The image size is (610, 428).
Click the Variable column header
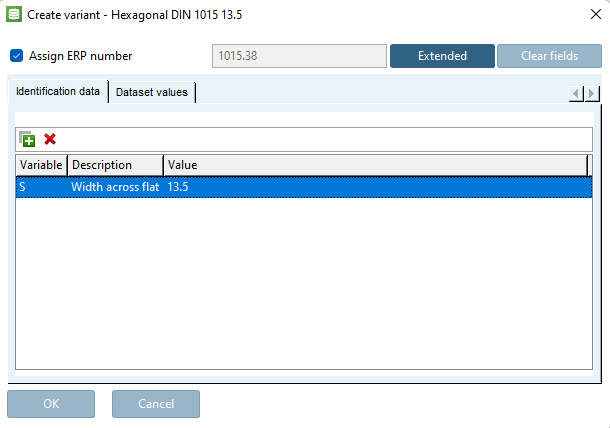point(41,165)
